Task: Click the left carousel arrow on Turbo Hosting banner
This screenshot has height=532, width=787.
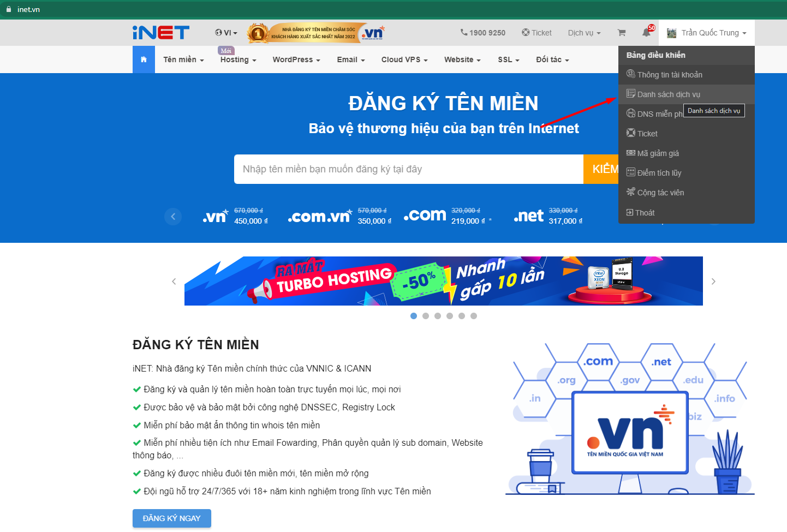Action: (x=174, y=281)
